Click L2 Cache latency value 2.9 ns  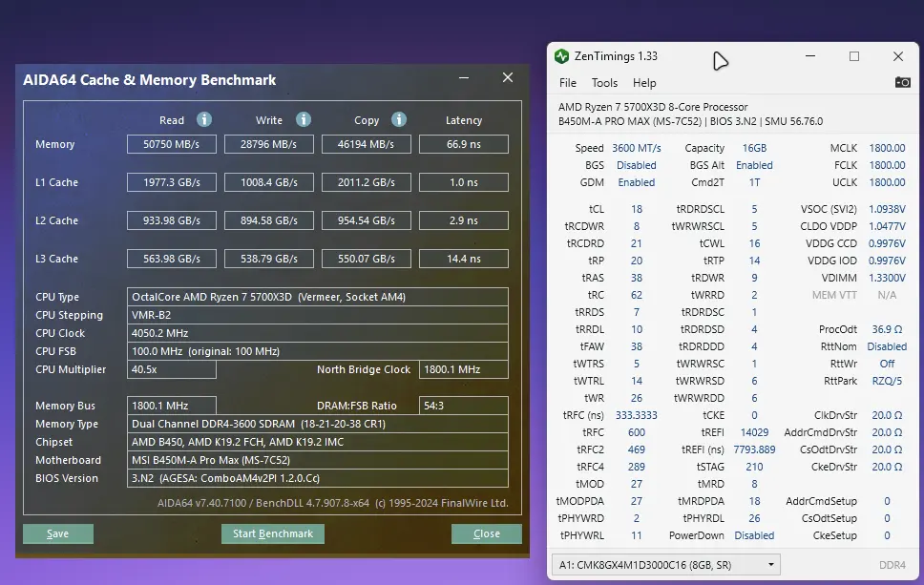pos(464,220)
